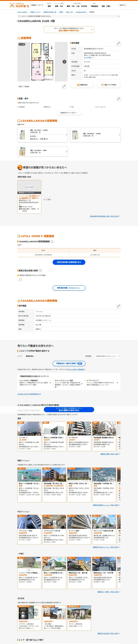Open 1階 51.96m² 2DK room card
This screenshot has width=138, height=644.
pyautogui.click(x=43, y=151)
